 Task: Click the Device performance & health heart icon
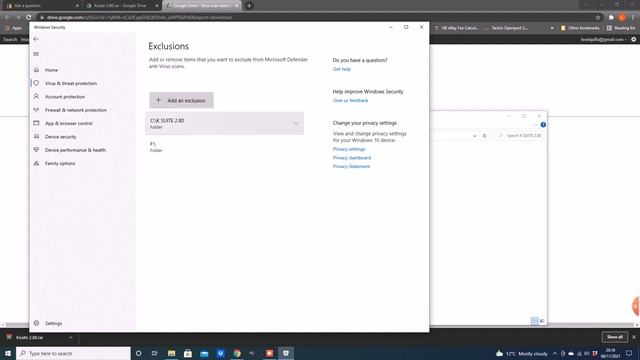tap(36, 150)
